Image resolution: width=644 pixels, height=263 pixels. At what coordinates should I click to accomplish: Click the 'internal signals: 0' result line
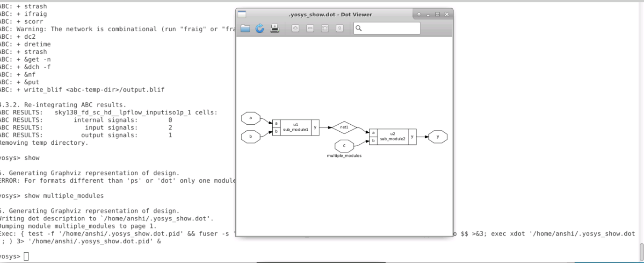85,120
